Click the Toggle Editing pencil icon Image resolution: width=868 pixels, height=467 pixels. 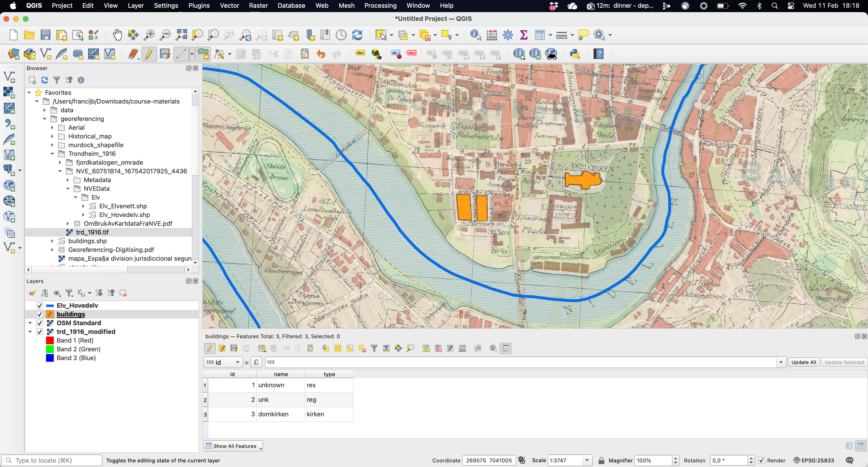pos(149,54)
